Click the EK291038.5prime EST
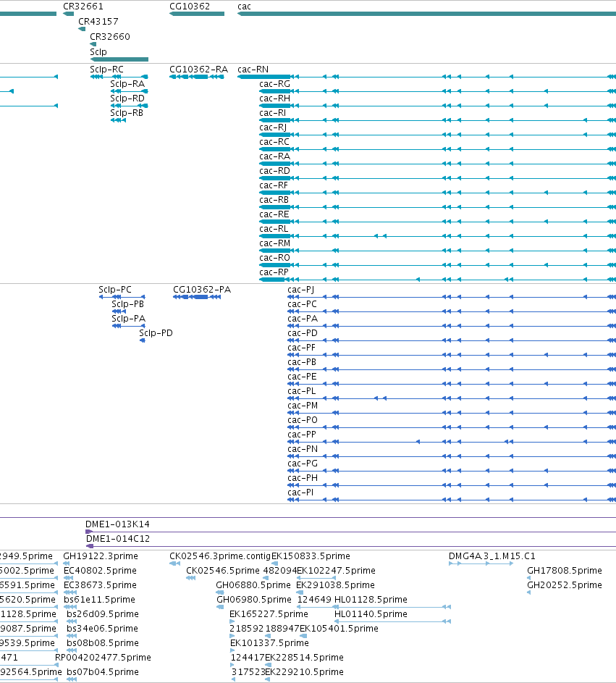This screenshot has width=616, height=683. click(x=300, y=592)
